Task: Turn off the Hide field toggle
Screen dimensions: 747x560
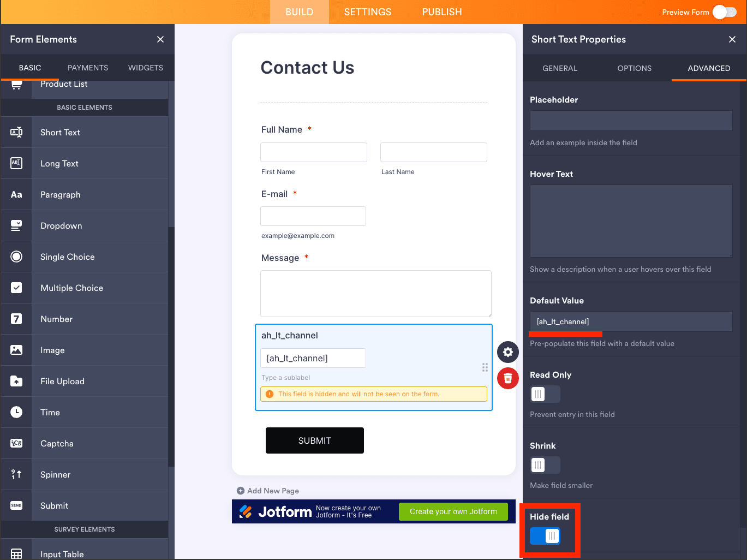Action: click(x=545, y=536)
